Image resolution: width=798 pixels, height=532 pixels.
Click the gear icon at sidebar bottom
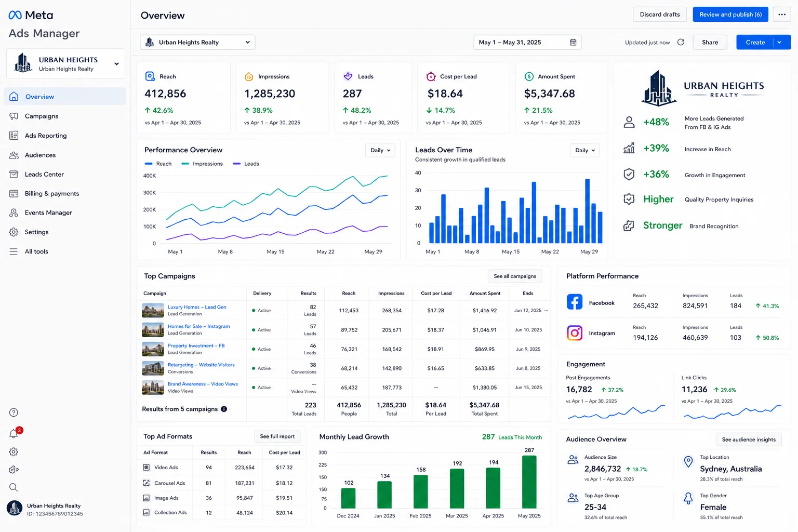click(x=14, y=452)
